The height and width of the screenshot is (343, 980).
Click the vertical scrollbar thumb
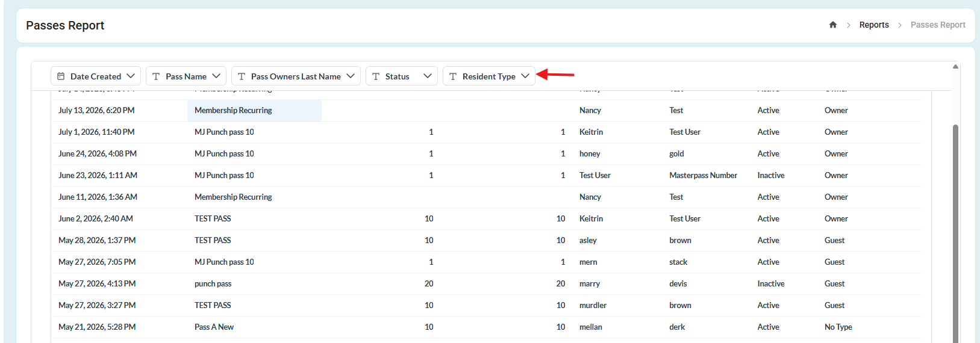pos(955,233)
